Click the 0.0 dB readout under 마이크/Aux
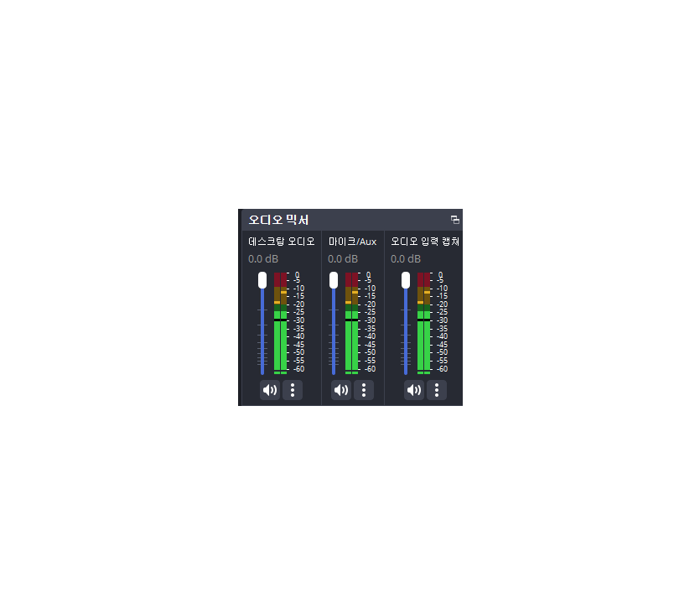Screen dimensions: 700x614 [342, 259]
